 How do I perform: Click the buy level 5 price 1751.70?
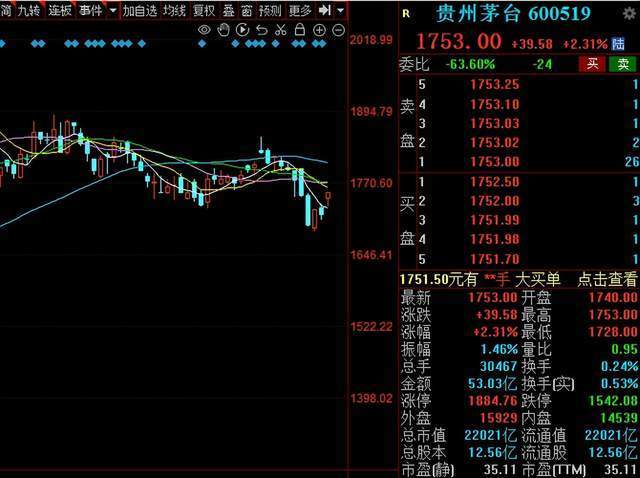tap(495, 259)
